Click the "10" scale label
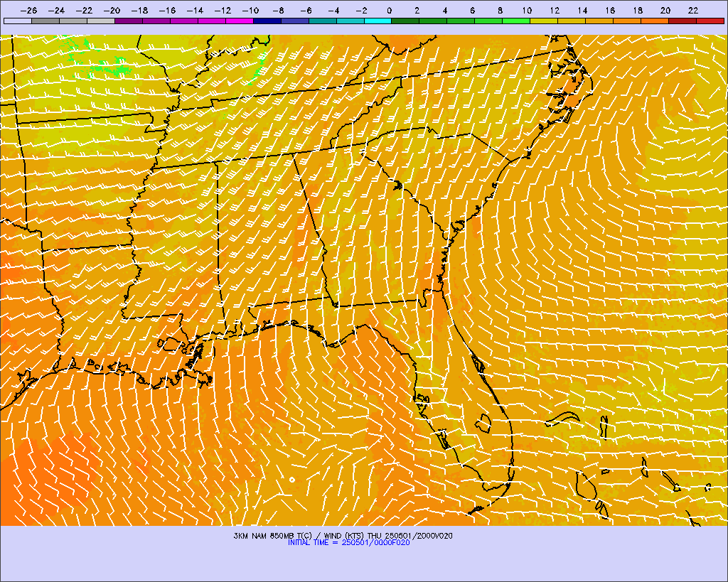728x582 pixels. click(x=527, y=11)
